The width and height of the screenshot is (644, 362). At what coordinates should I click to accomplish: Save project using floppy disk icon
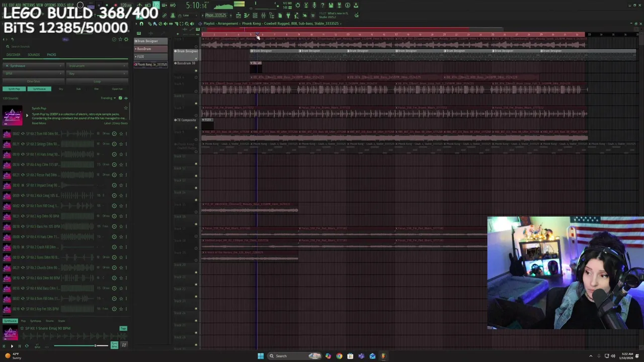point(331,5)
